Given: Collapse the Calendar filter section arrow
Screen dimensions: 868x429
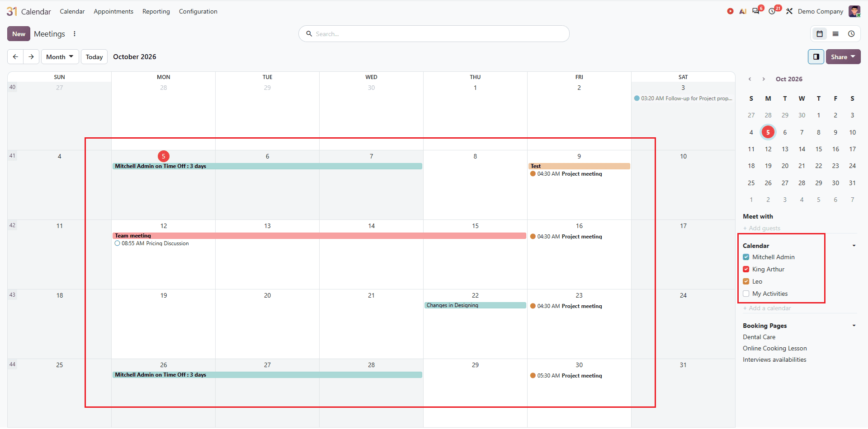Looking at the screenshot, I should 854,246.
